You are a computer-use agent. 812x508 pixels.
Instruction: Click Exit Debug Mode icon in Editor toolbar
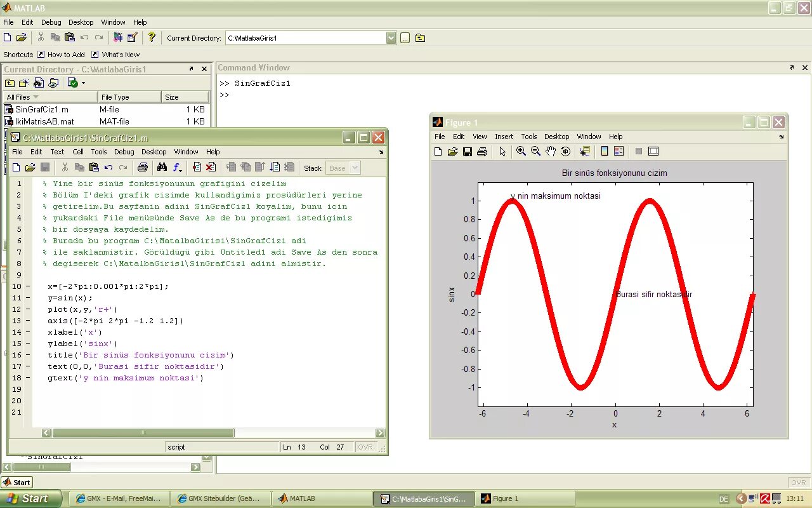[x=289, y=167]
